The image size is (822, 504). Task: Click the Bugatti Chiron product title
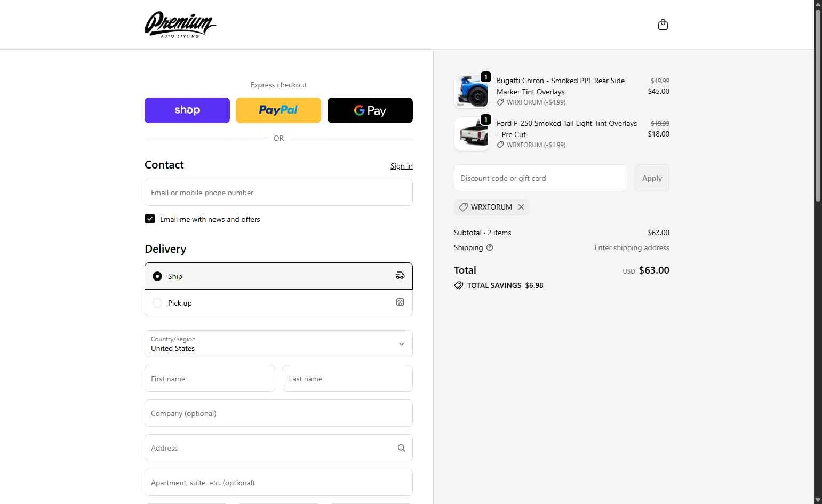561,86
